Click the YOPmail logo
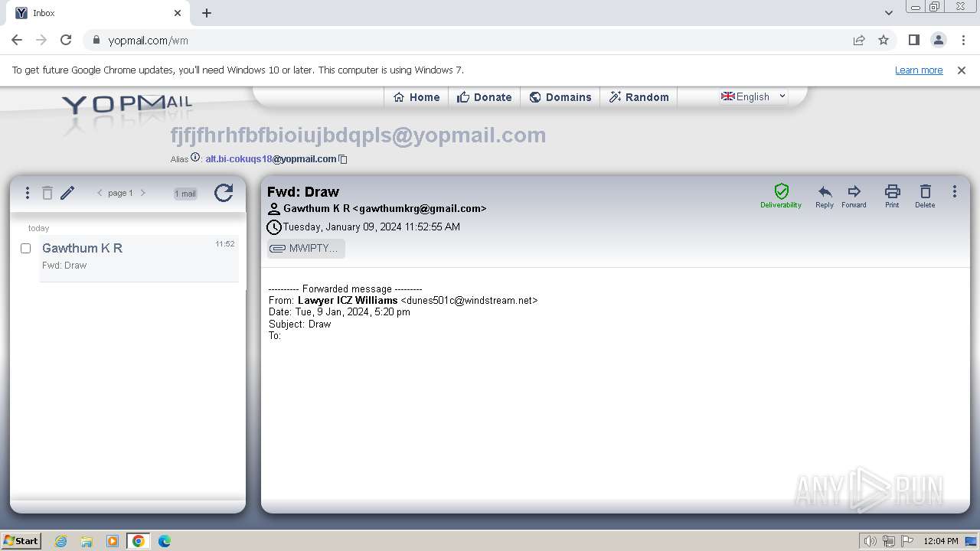 click(126, 105)
